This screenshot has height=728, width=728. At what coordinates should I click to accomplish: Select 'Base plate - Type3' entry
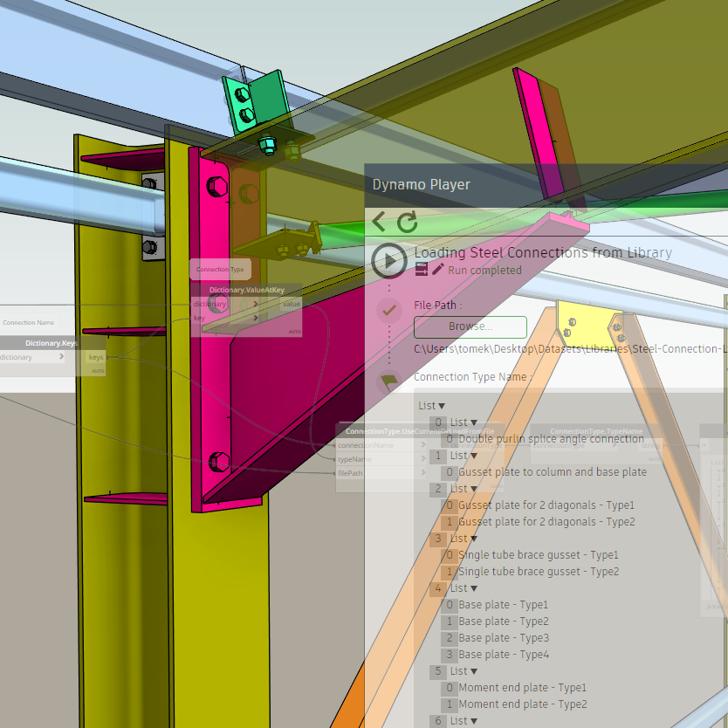(x=504, y=638)
